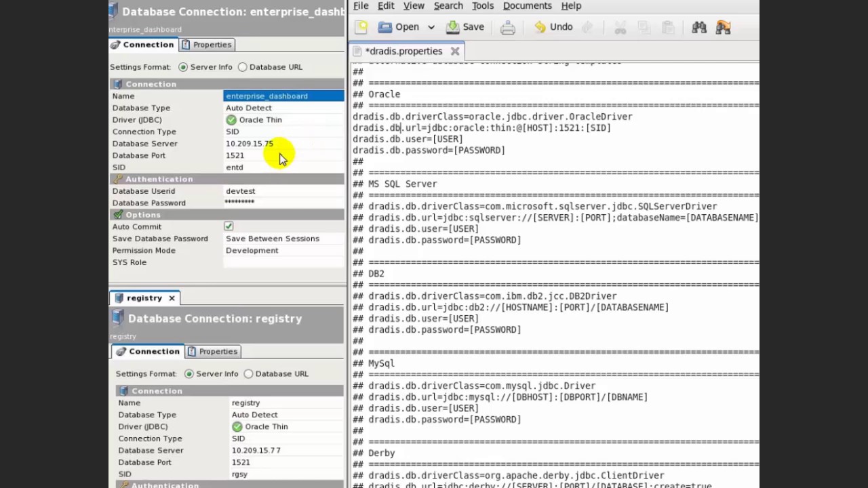Image resolution: width=868 pixels, height=488 pixels.
Task: Click the registry Name field
Action: click(287, 403)
